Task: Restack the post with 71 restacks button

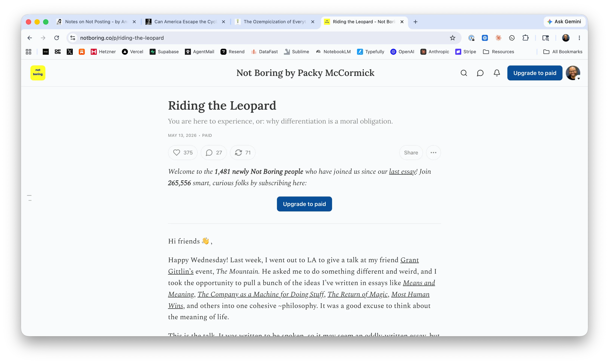Action: [x=243, y=153]
